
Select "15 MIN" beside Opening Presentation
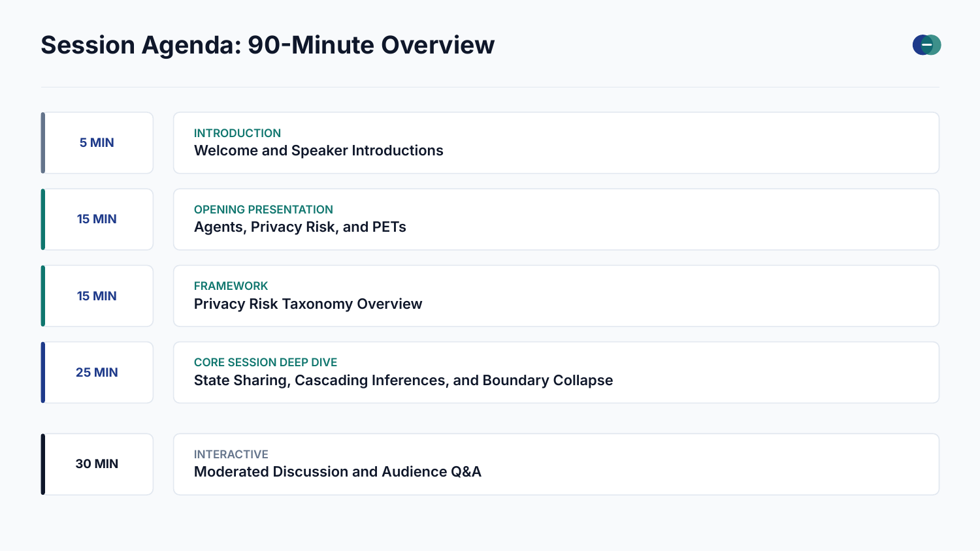(x=97, y=219)
